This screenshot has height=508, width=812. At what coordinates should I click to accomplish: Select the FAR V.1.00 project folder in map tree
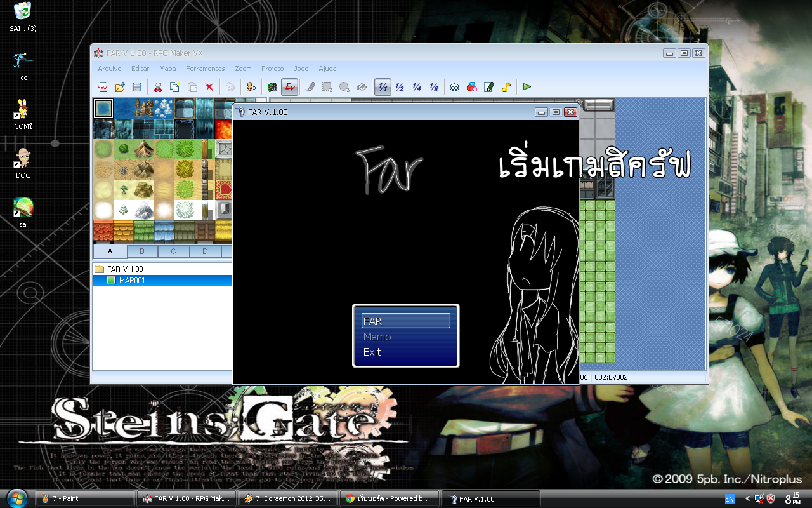coord(119,269)
